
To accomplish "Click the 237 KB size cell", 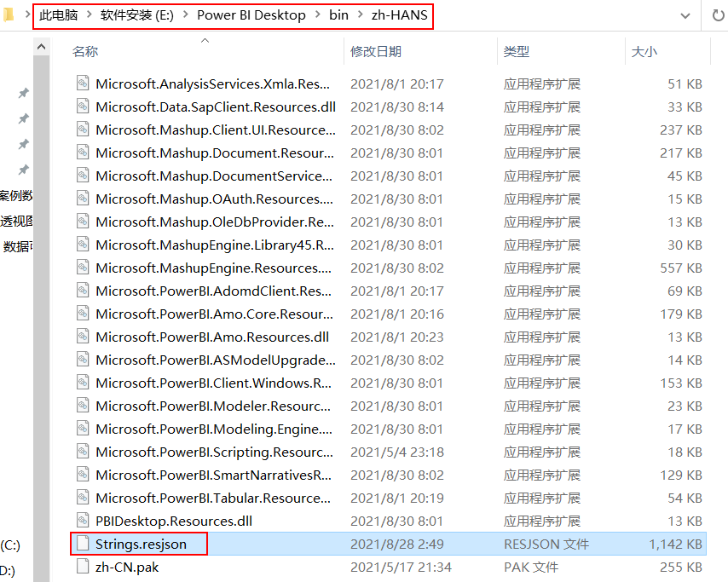I will point(681,130).
